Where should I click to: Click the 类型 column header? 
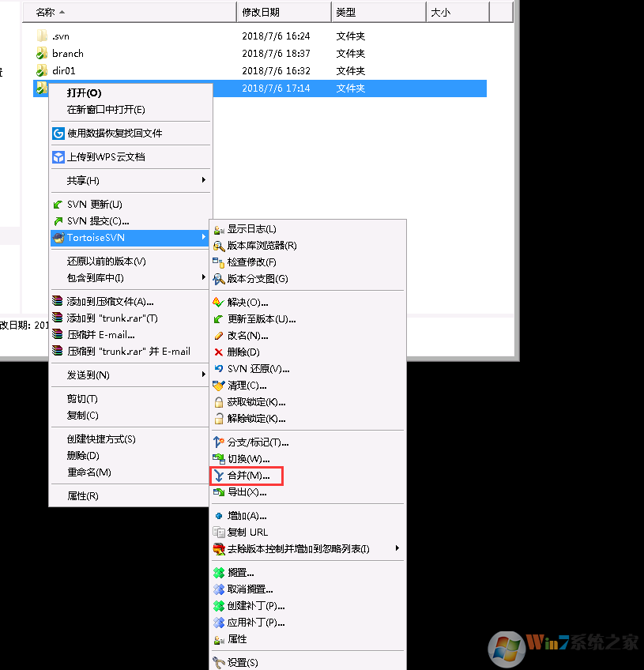[379, 13]
